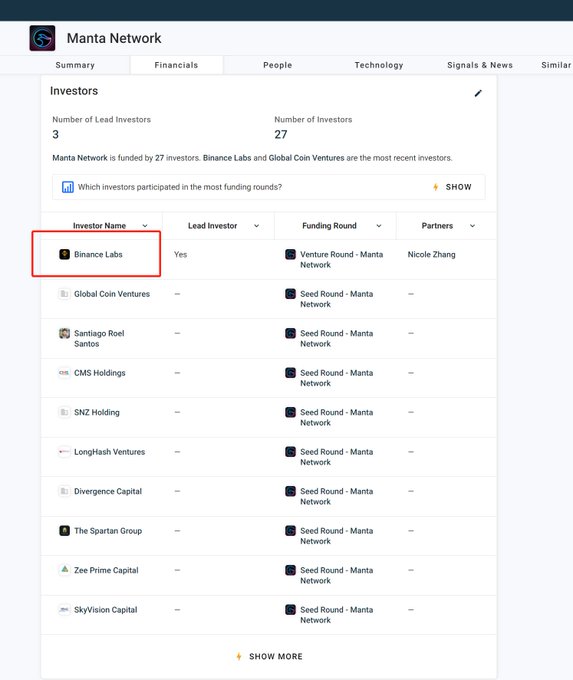Click Seed Round link in SkyVision Capital row
Viewport: 573px width, 680px height.
337,615
